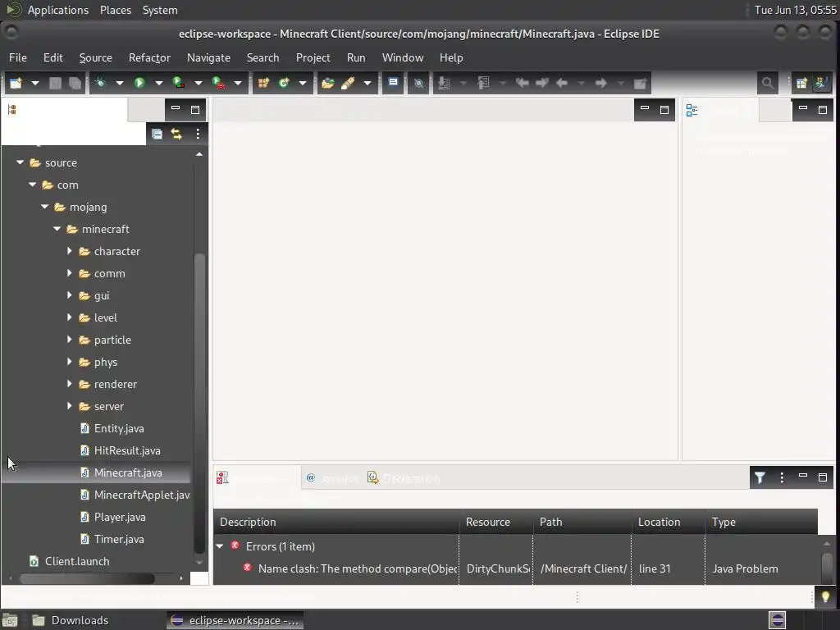Open the Problems view menu dots
840x630 pixels.
click(782, 477)
